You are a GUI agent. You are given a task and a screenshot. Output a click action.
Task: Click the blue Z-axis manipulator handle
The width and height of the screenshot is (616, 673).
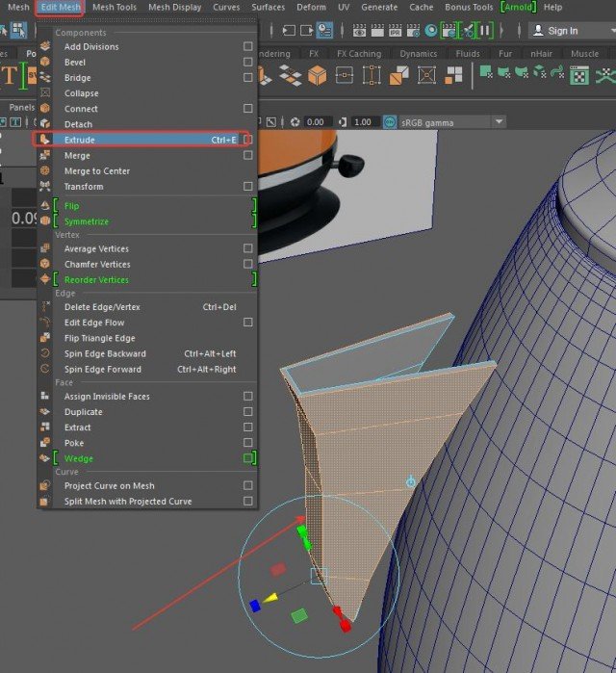pos(255,606)
